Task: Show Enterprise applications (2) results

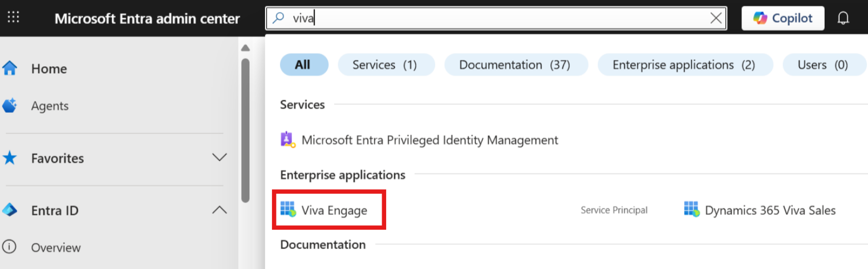Action: click(x=684, y=65)
